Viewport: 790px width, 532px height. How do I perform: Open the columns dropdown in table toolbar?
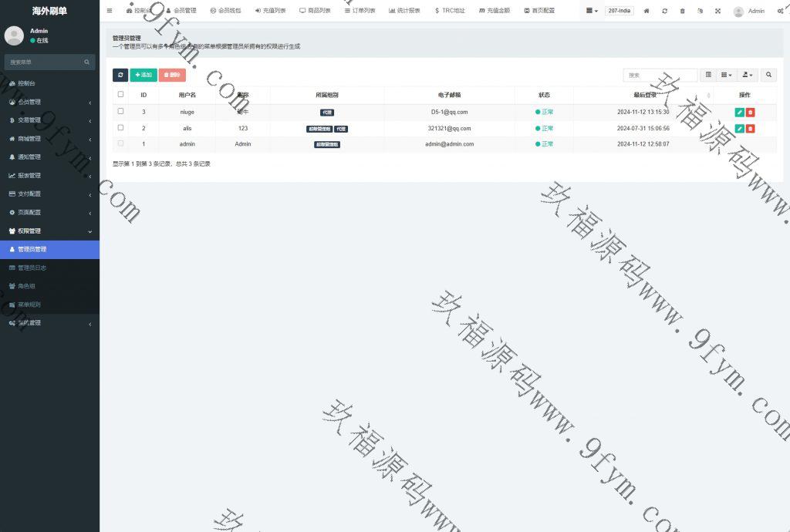click(x=726, y=75)
